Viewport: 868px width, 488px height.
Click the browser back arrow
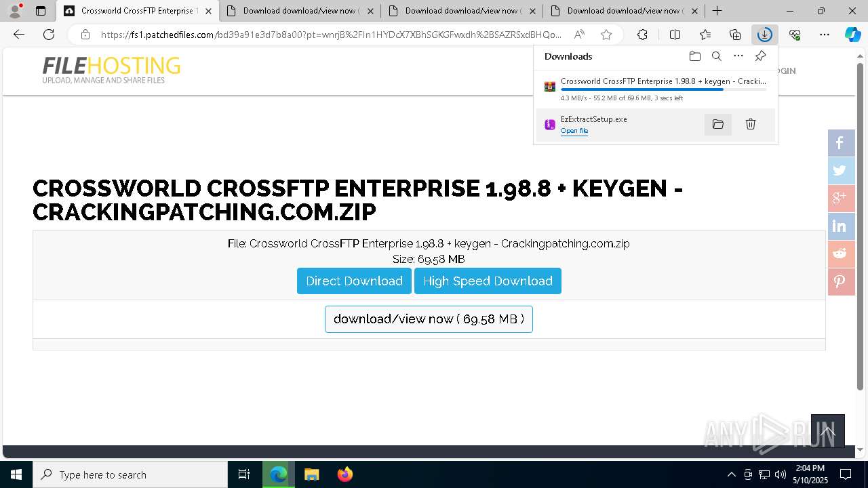click(x=19, y=35)
